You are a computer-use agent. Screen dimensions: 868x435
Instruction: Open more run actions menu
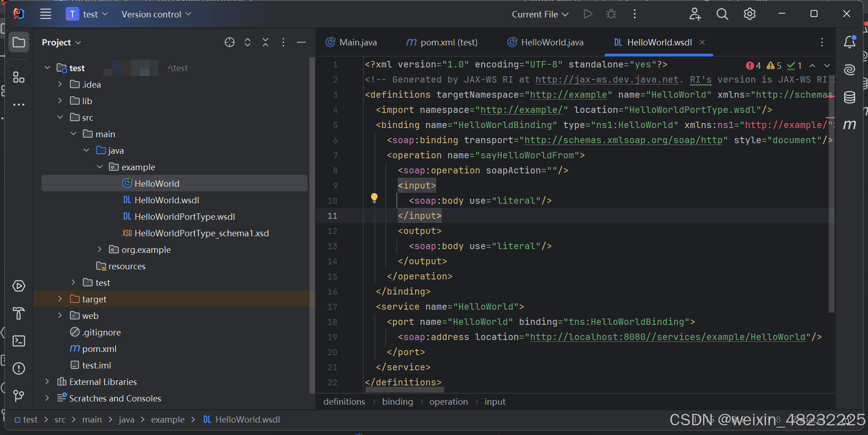(x=635, y=14)
